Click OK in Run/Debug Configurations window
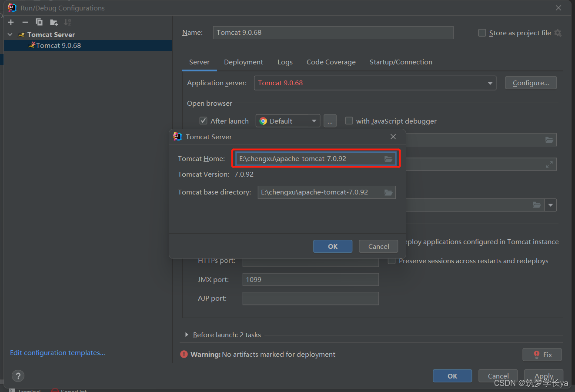This screenshot has height=392, width=575. (452, 376)
